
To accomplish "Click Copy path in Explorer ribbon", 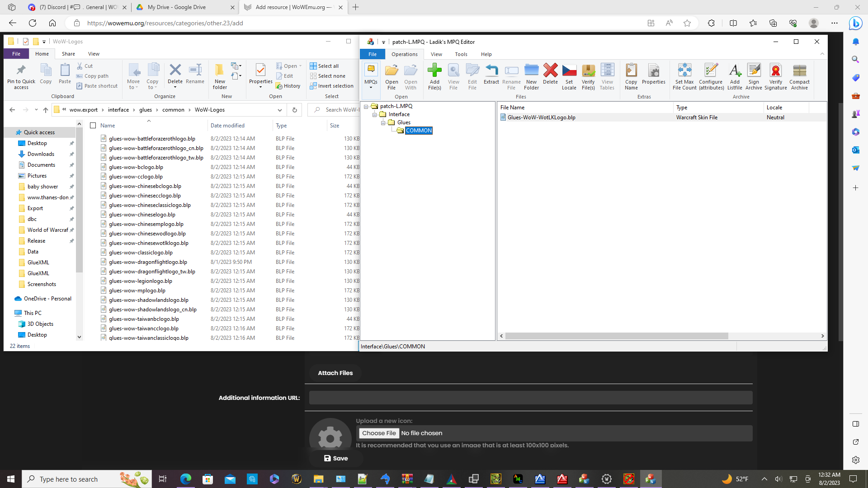I will [92, 76].
